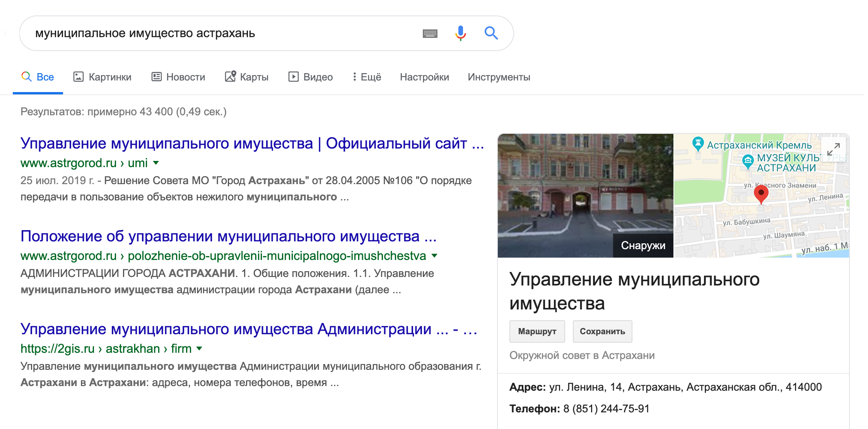Open the Все results tab
868x429 pixels.
(38, 77)
